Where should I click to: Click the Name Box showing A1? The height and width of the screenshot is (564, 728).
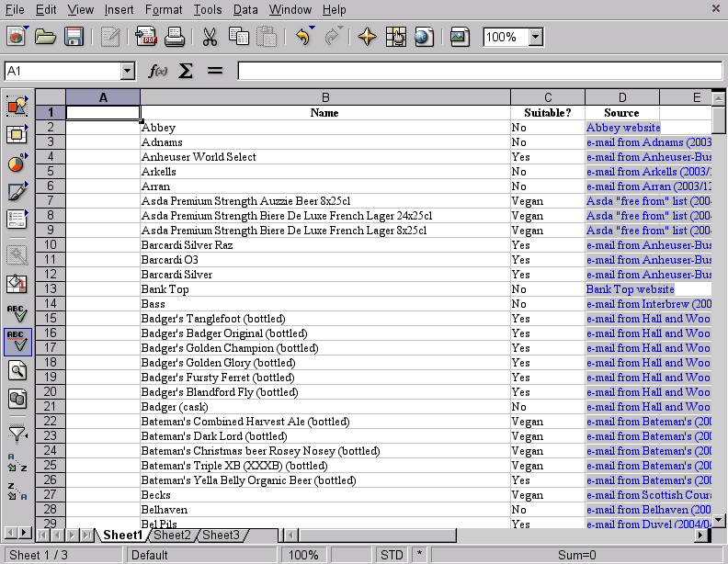[x=63, y=71]
